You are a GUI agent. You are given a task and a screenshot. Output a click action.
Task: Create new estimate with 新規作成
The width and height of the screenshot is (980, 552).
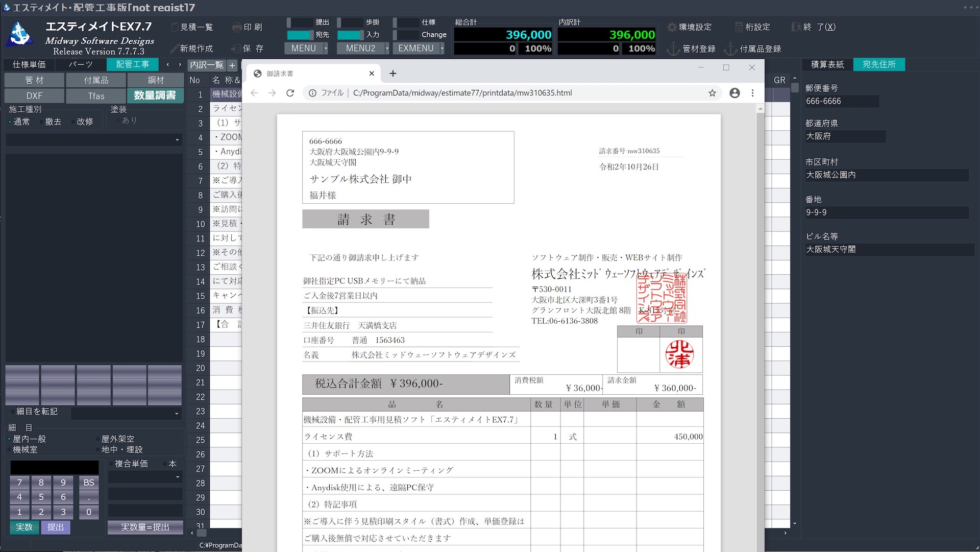(192, 49)
